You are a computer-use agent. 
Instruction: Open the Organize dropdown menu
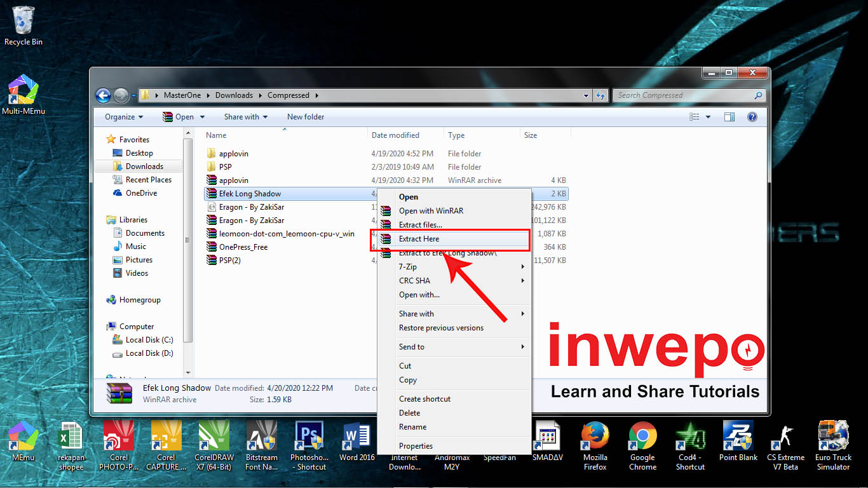pos(123,117)
